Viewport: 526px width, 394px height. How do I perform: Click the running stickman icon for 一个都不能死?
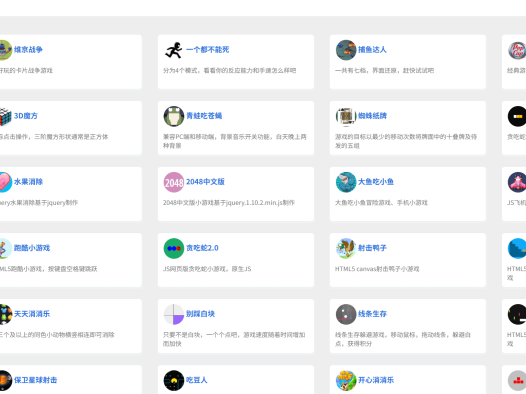point(174,50)
